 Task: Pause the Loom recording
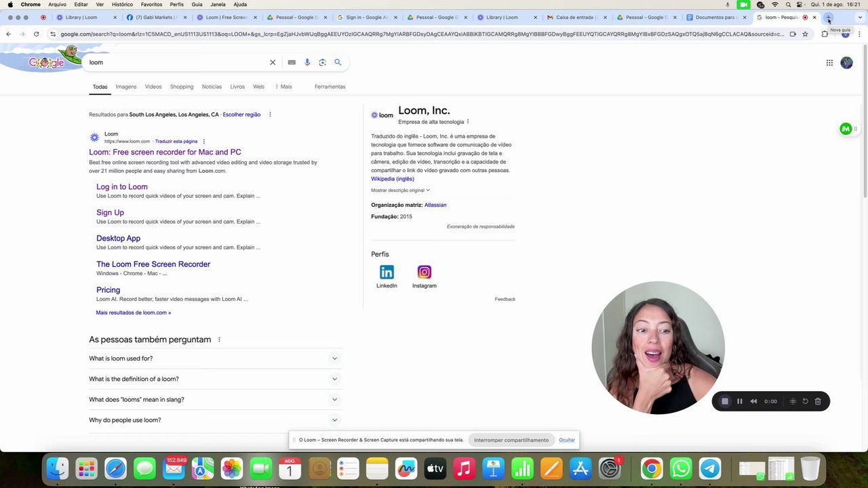pos(740,401)
